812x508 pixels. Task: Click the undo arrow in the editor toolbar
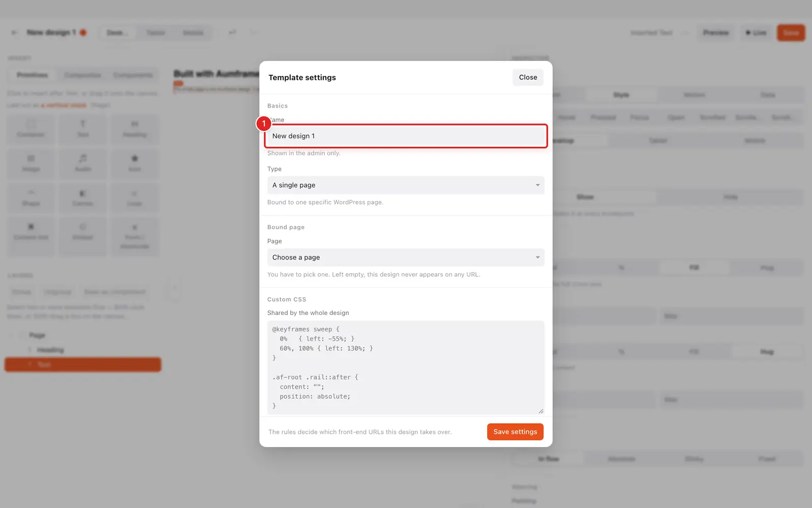[232, 33]
